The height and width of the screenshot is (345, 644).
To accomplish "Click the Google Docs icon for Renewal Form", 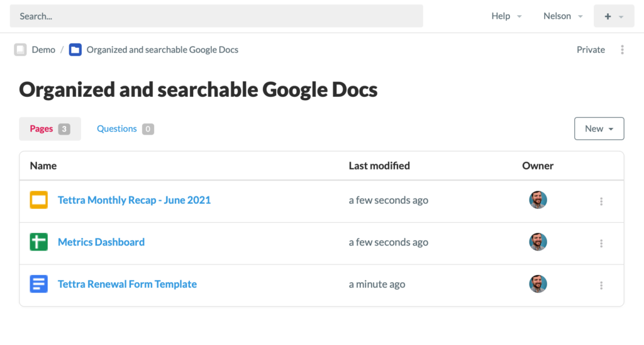I will click(39, 284).
